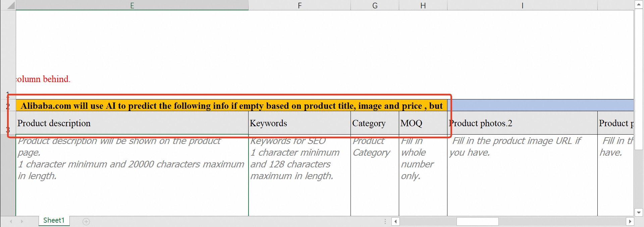
Task: Select column H header
Action: point(423,5)
